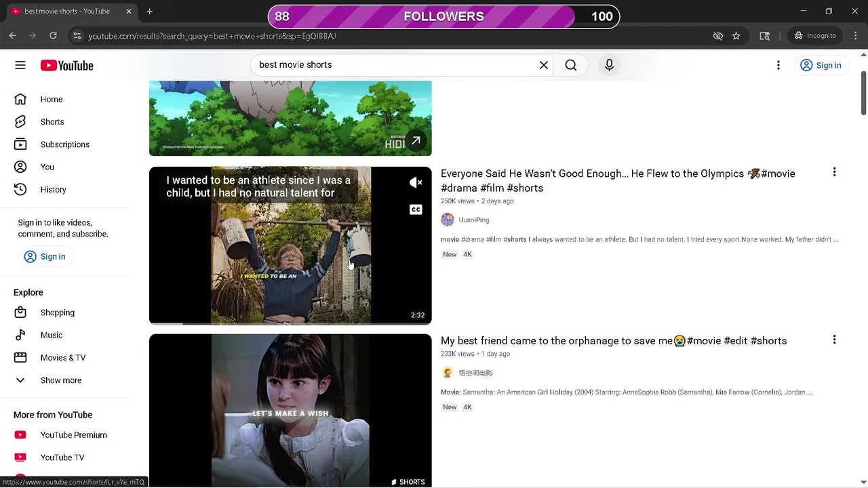
Task: Click the browser address bar URL
Action: (x=212, y=36)
